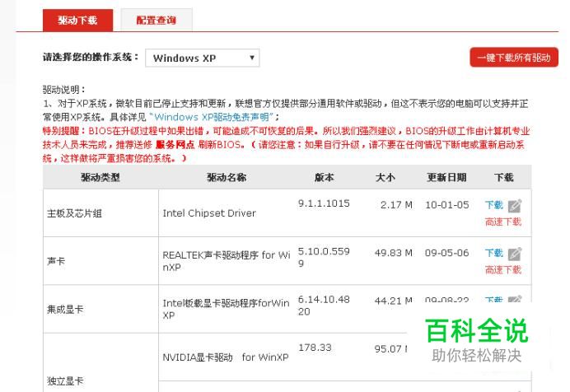Image resolution: width=570 pixels, height=392 pixels.
Task: Select the REALTEK声卡驱动程序 for WinXP name
Action: pos(227,261)
